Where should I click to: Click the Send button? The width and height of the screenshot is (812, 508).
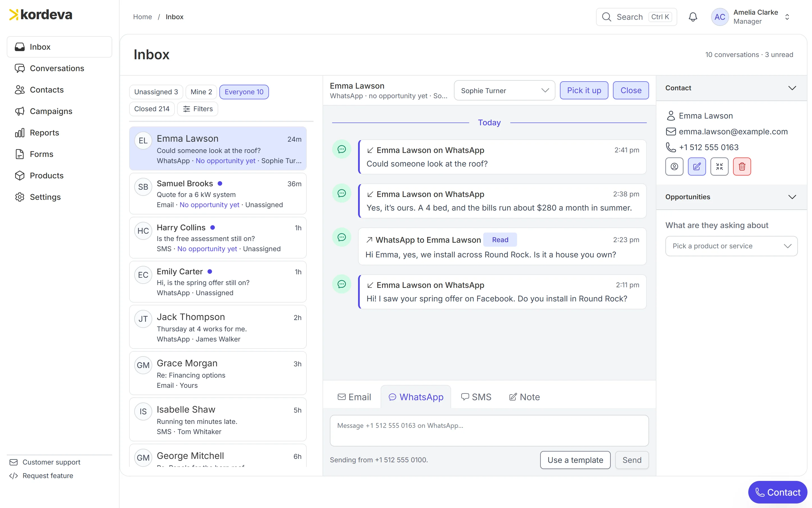pos(632,460)
